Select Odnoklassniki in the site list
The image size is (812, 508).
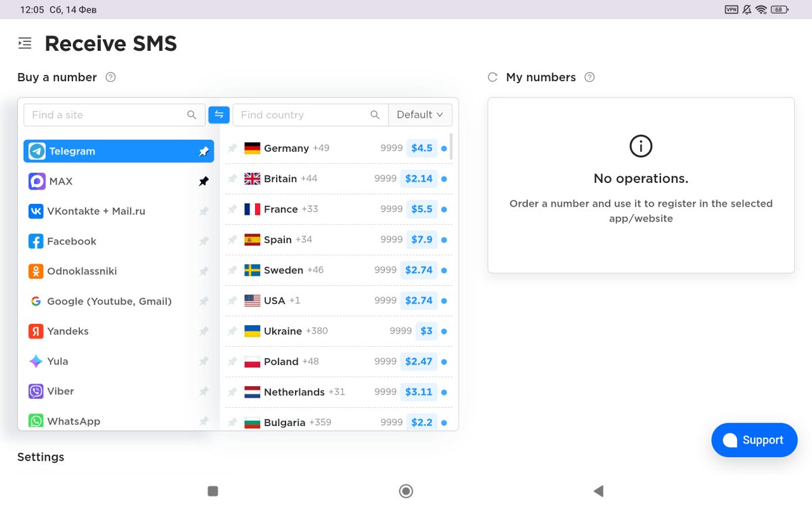[118, 271]
